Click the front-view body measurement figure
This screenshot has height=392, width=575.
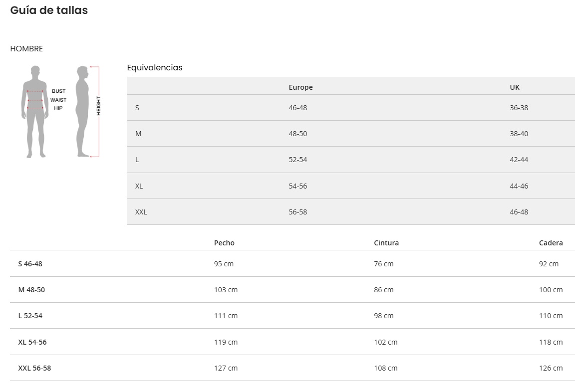click(x=35, y=112)
